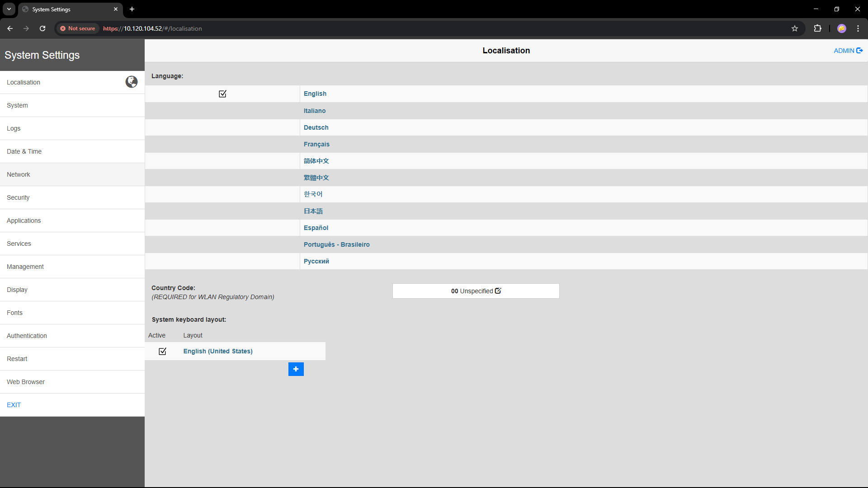Open the Chrome profile avatar icon
Screen dimensions: 868x488
(841, 28)
